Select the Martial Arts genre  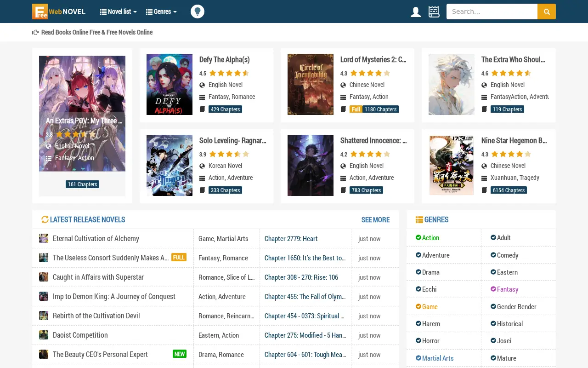coord(435,358)
